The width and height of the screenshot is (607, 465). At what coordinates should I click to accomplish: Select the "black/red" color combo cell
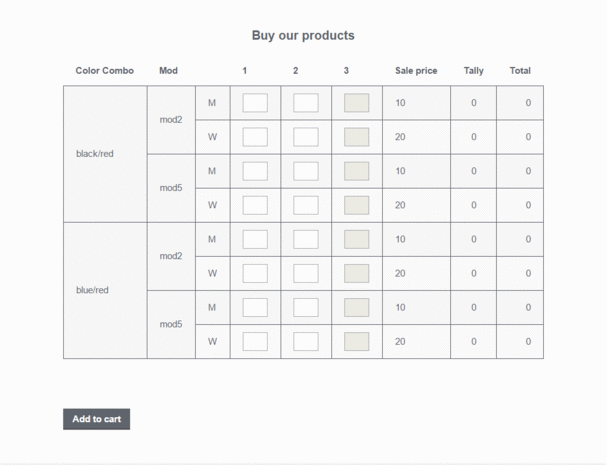tap(105, 154)
